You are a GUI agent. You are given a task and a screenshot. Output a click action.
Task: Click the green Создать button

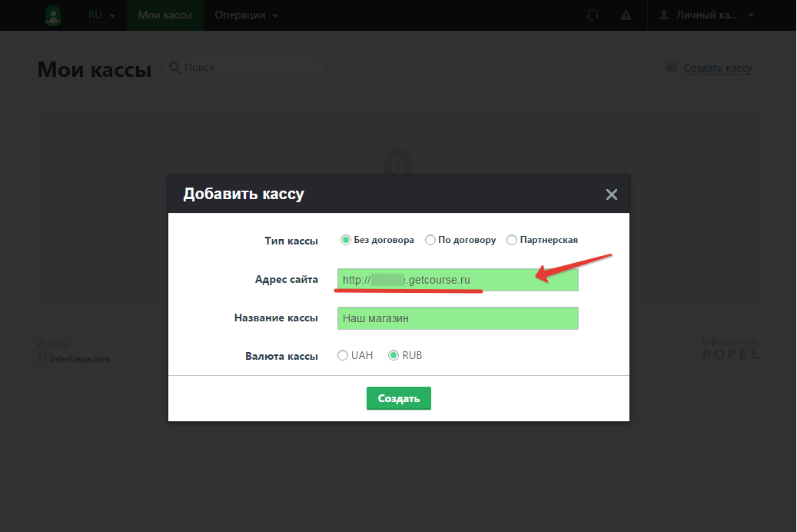[x=398, y=398]
